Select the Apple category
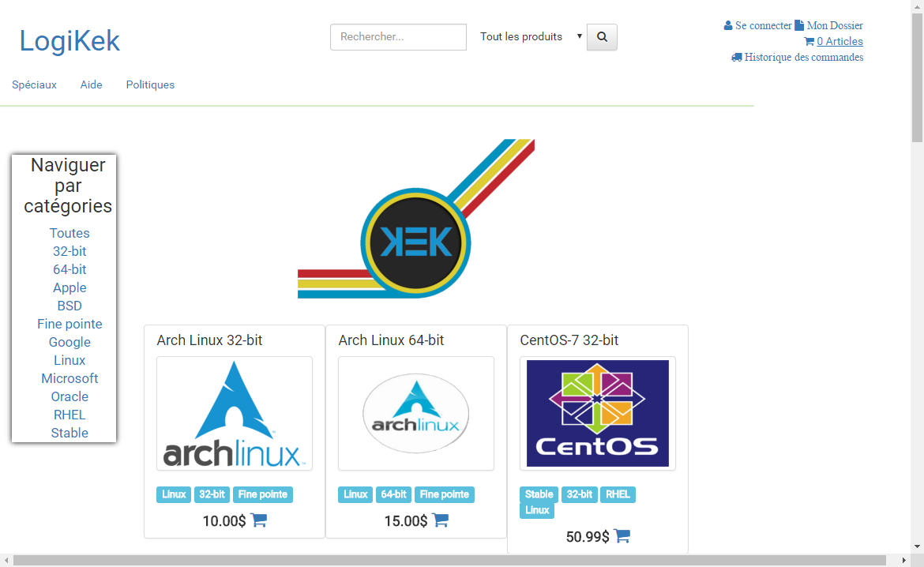 click(69, 288)
